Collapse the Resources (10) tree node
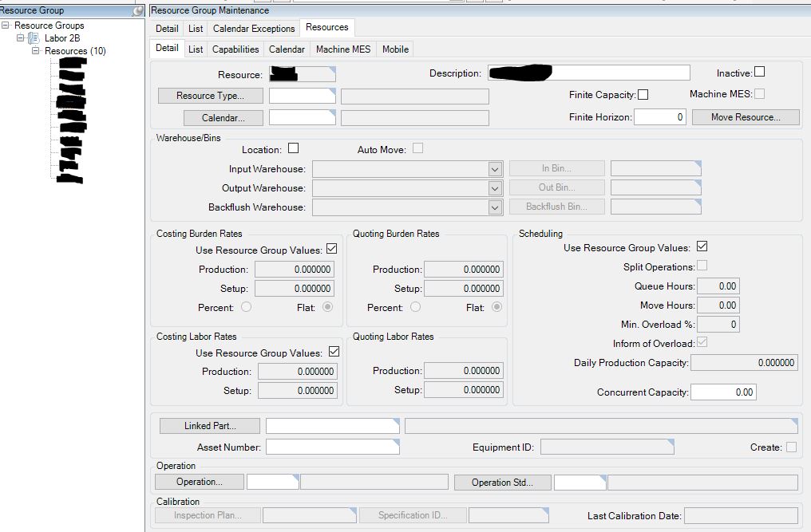 pos(35,51)
